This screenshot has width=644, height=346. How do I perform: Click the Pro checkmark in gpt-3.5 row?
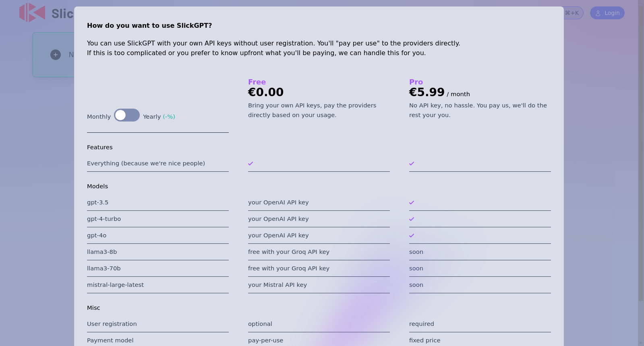tap(412, 202)
